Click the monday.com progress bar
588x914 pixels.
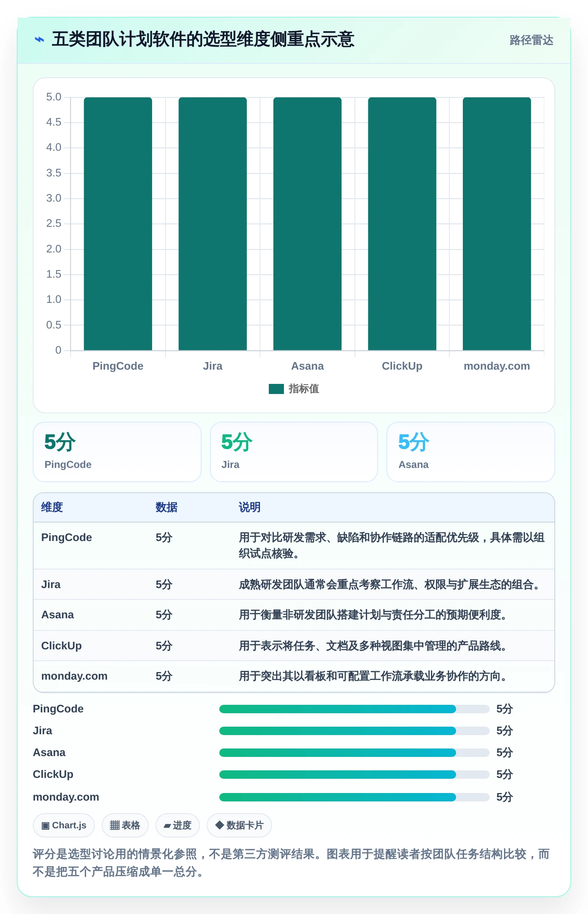354,797
